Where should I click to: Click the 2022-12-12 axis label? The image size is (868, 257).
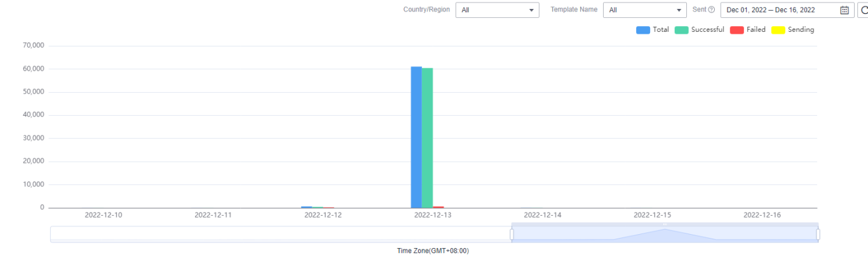click(323, 215)
